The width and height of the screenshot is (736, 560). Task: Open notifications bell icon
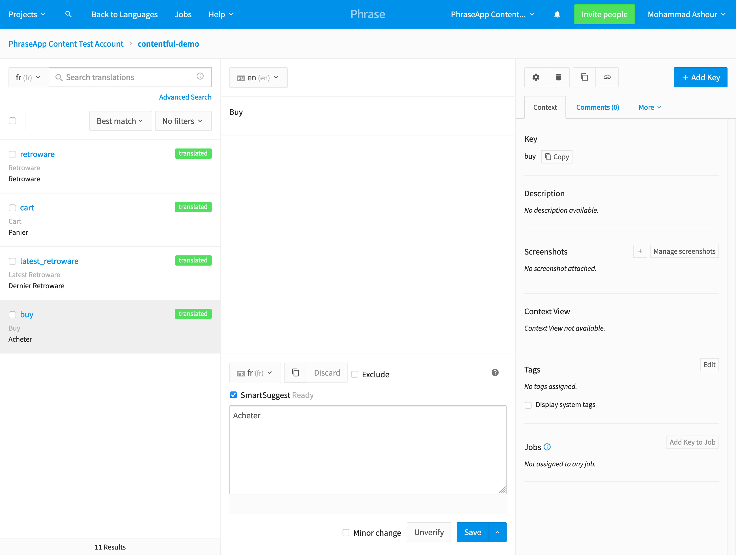point(557,14)
